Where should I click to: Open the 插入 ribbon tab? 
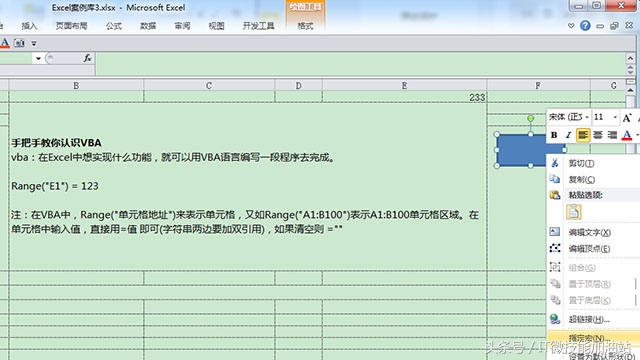click(x=29, y=26)
